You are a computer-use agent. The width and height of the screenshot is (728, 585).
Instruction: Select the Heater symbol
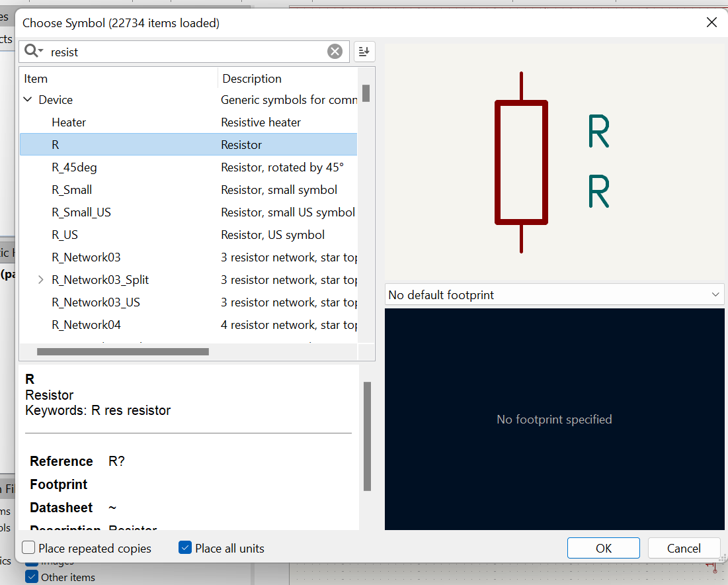click(69, 122)
